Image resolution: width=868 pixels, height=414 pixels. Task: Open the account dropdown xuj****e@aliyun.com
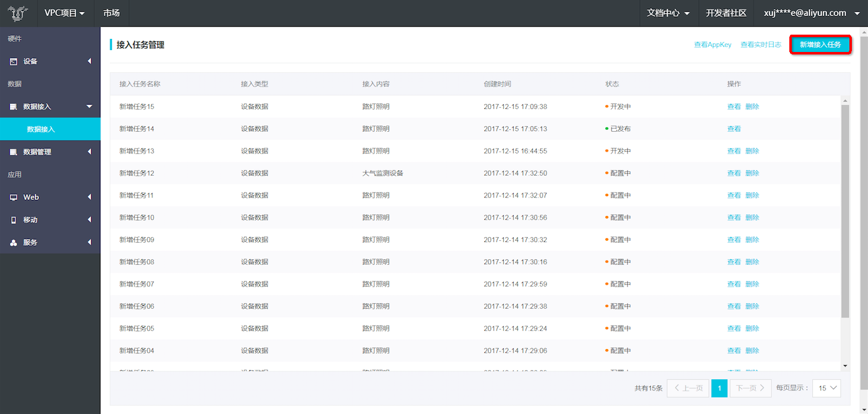tap(812, 13)
